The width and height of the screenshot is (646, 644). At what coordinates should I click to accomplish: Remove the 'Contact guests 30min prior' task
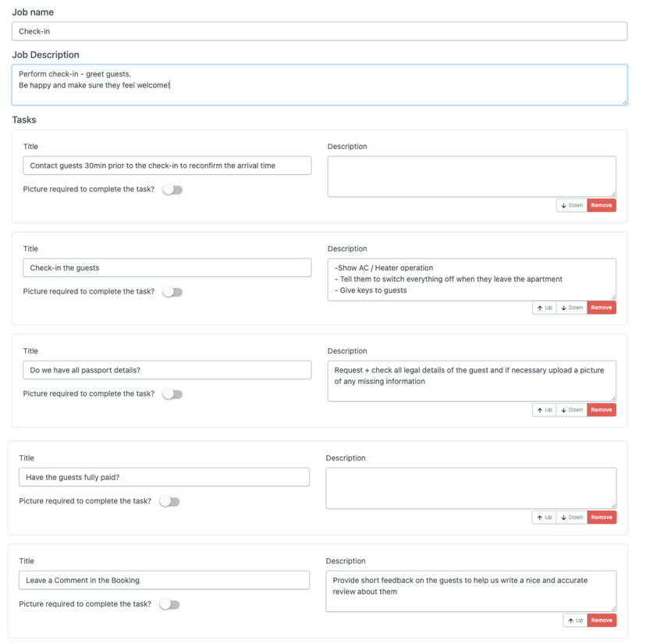tap(602, 205)
